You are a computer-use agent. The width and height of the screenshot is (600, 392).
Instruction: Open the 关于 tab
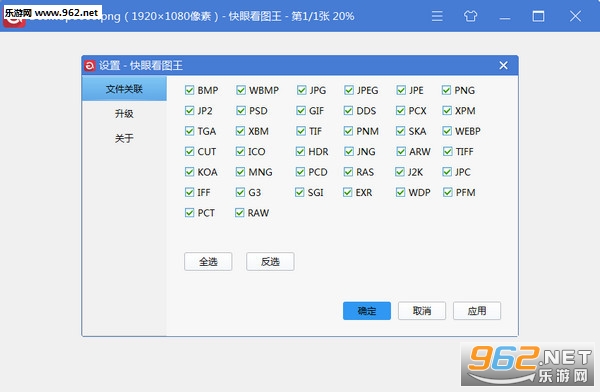tap(124, 138)
